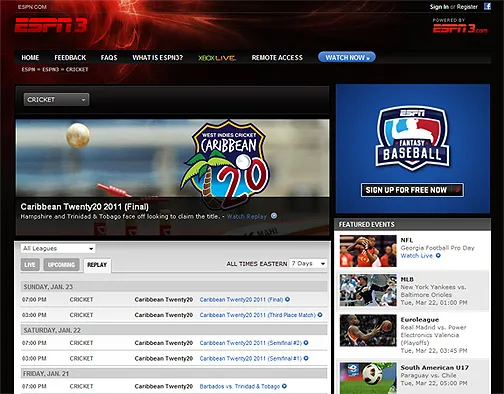Screen dimensions: 504x394
Task: Select the REPLAY tab
Action: click(97, 265)
